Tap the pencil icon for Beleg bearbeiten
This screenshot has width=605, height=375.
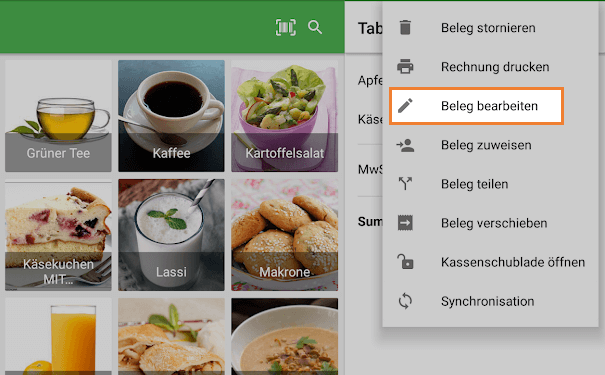[x=405, y=106]
